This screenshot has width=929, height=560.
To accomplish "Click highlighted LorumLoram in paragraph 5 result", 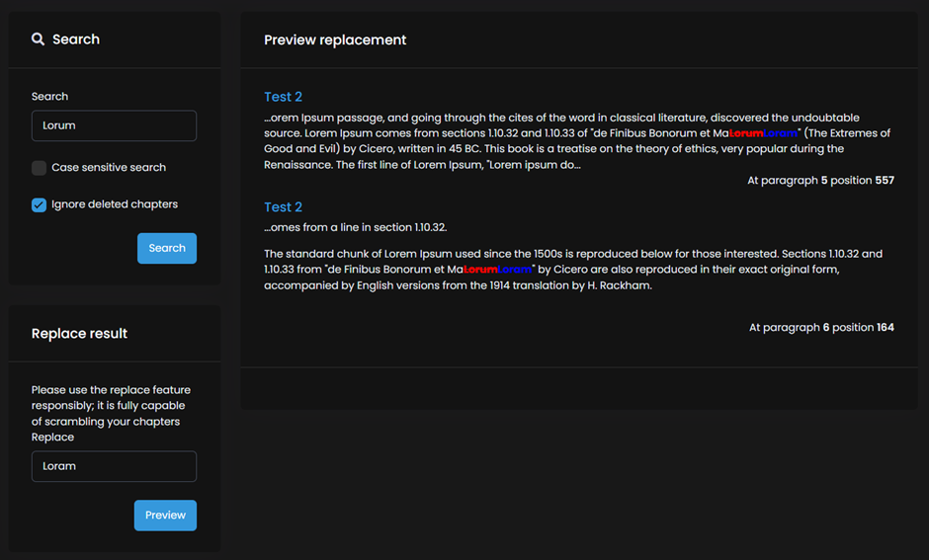I will [x=763, y=133].
